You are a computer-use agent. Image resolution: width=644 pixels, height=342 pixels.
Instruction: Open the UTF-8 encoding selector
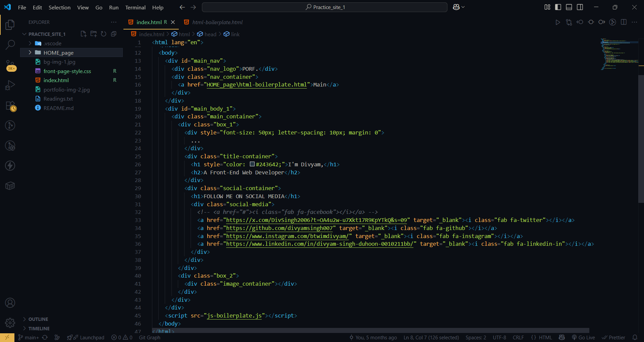[x=499, y=337]
